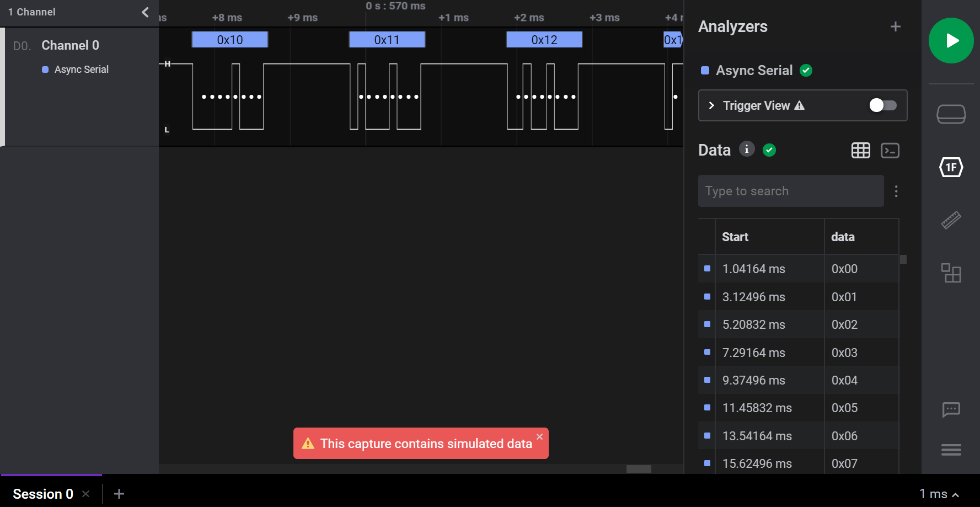Screen dimensions: 980x507
Task: Switch Data panel to terminal view
Action: [890, 150]
